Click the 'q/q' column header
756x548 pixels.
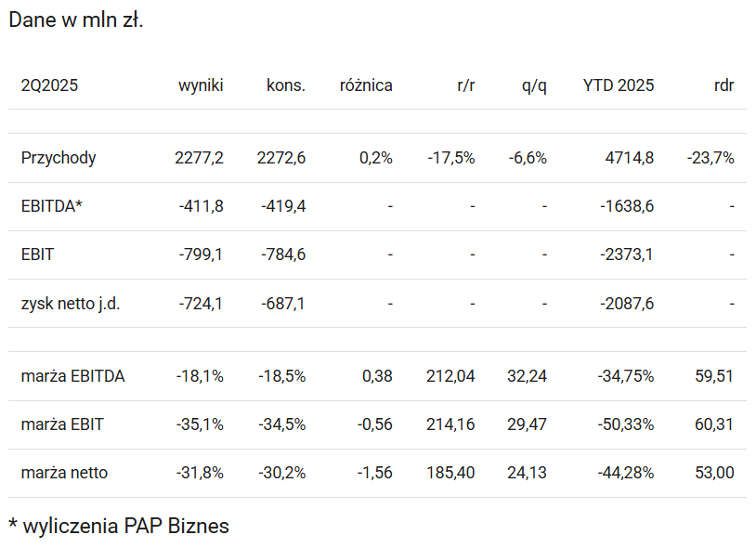[534, 85]
